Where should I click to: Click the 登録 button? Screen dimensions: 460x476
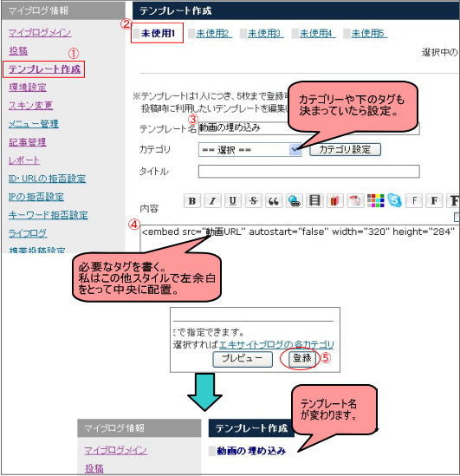(301, 359)
